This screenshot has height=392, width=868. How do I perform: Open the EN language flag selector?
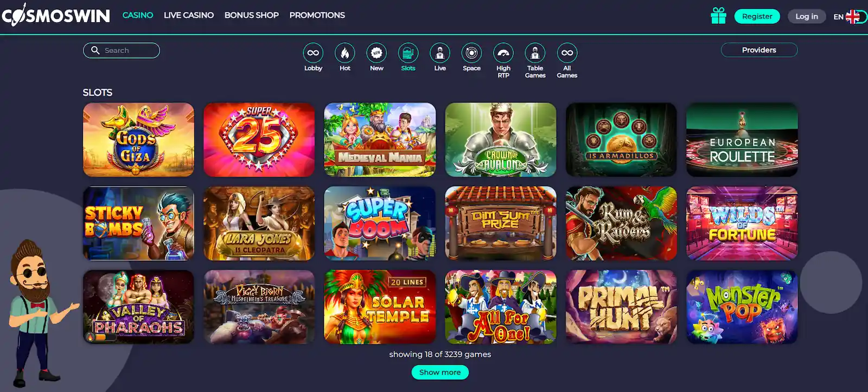848,17
